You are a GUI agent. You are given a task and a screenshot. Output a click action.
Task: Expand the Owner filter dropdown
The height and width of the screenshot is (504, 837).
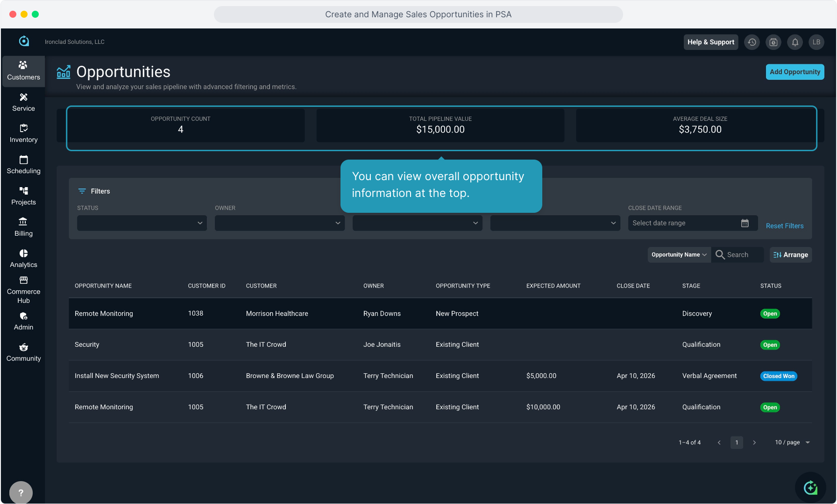pyautogui.click(x=279, y=223)
